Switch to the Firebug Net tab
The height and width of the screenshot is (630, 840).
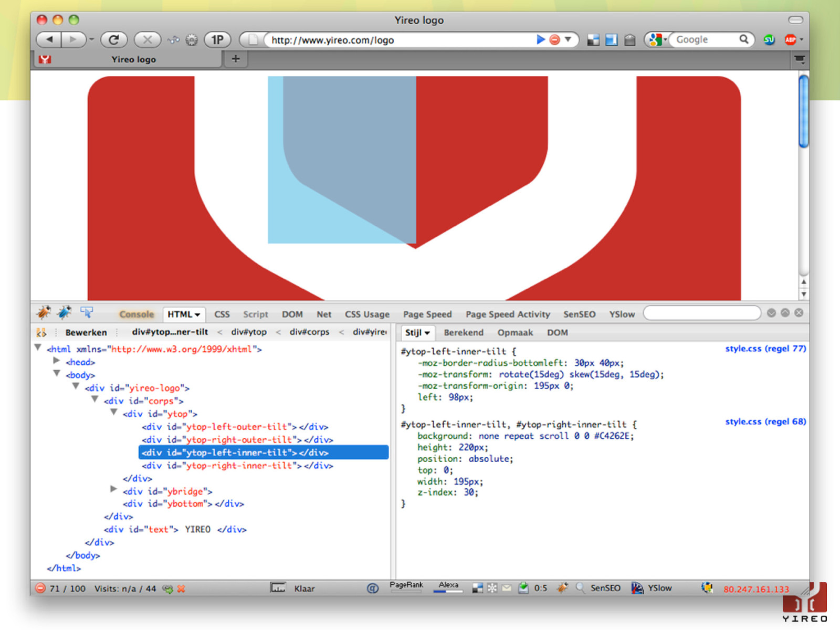click(x=324, y=314)
